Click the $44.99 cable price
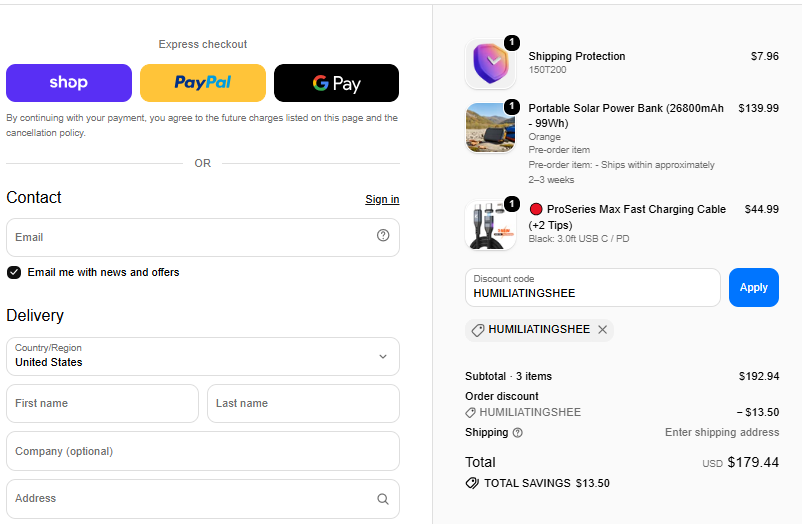Image resolution: width=802 pixels, height=524 pixels. point(762,209)
